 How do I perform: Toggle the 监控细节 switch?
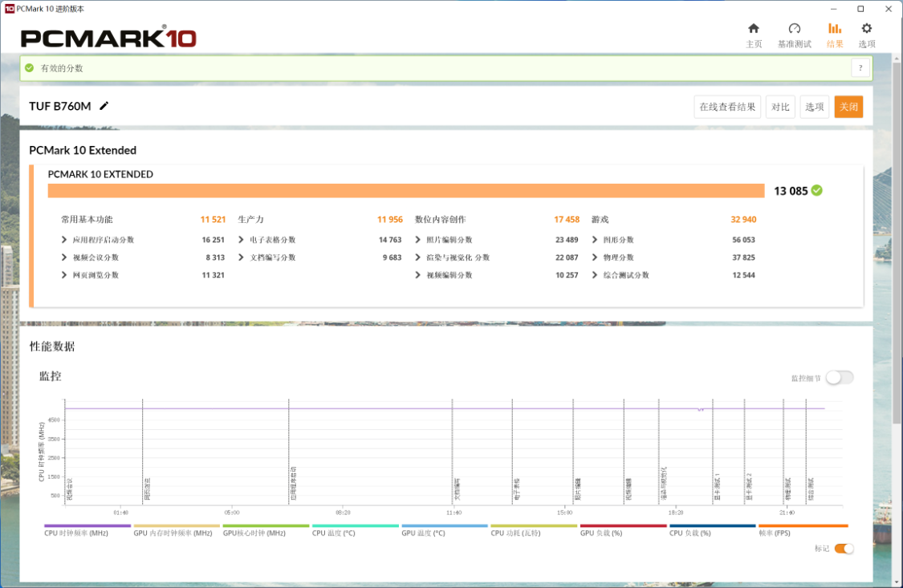(x=840, y=378)
